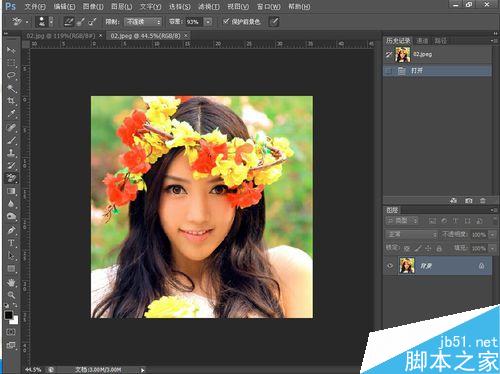Open the Filter menu
This screenshot has height=374, width=500.
pos(208,6)
